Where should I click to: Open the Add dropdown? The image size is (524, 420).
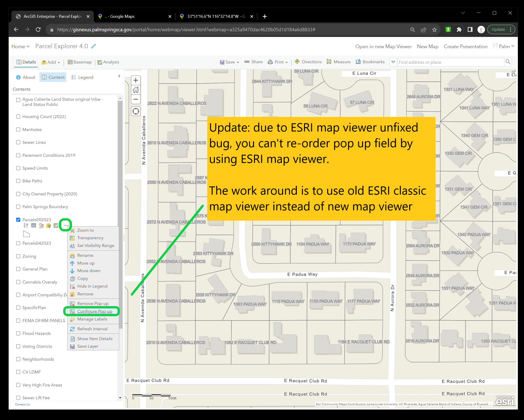[51, 62]
